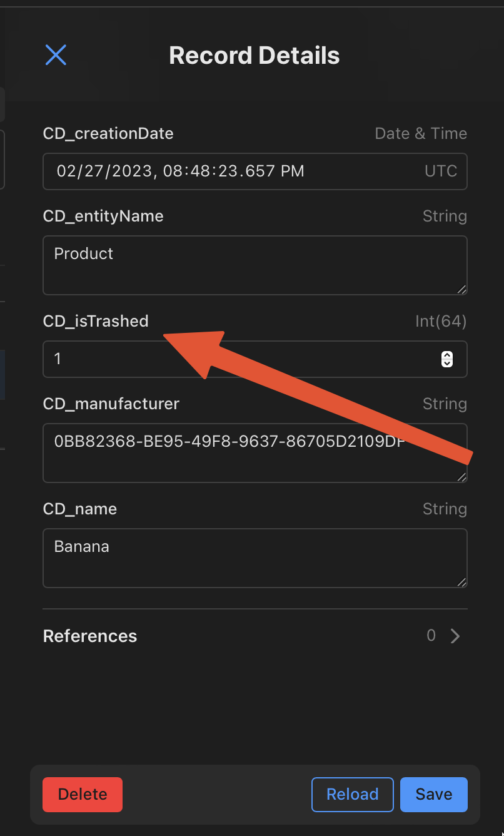Increment the CD_isTrashed value with the stepper's up arrow
This screenshot has width=504, height=836.
[x=447, y=355]
